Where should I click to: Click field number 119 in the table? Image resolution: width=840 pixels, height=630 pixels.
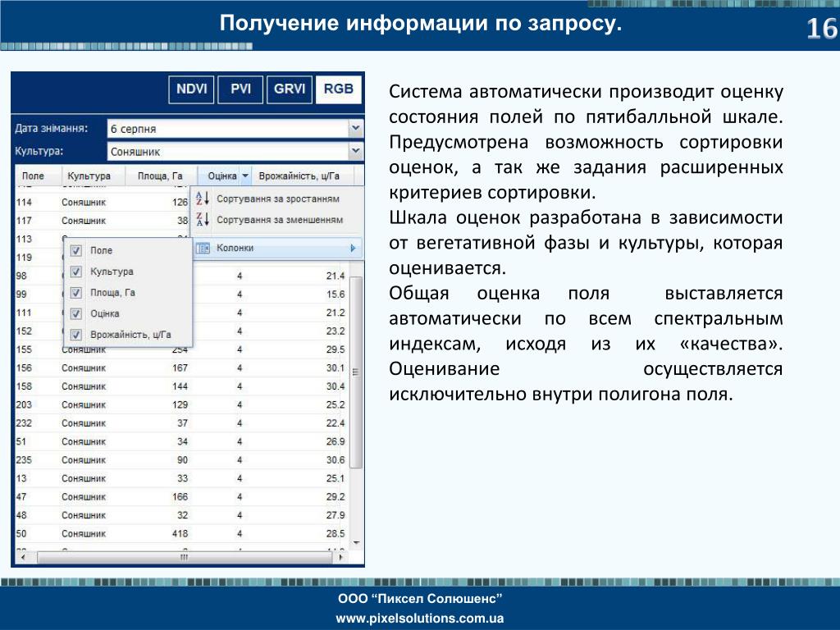[x=24, y=257]
